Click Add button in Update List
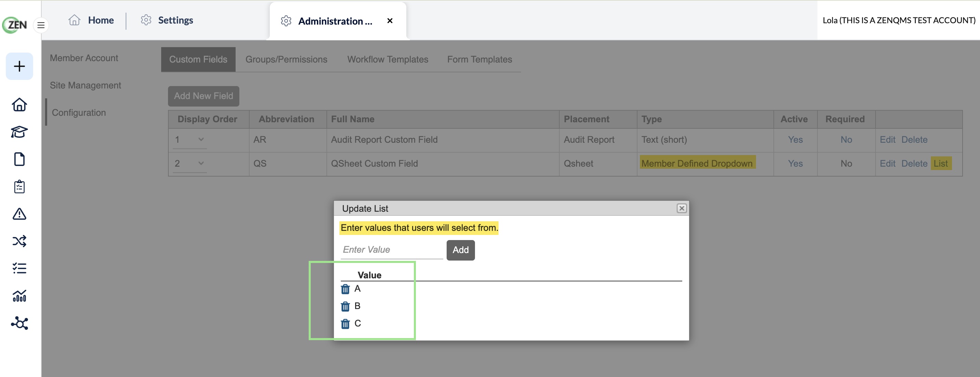 460,250
